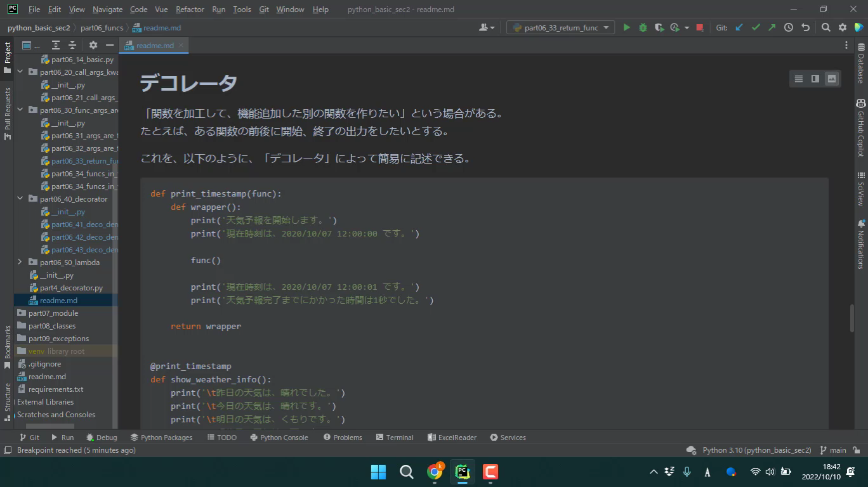
Task: Show Git history clock icon
Action: (x=788, y=27)
